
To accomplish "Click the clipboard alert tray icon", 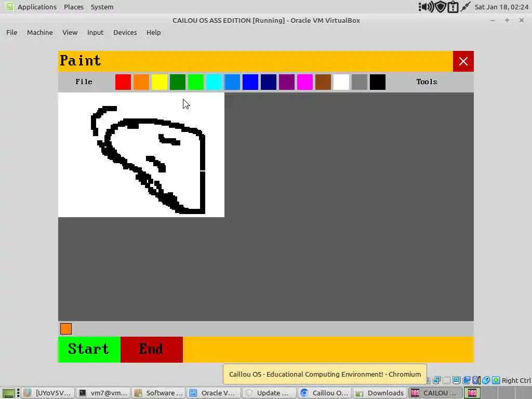I will click(453, 7).
